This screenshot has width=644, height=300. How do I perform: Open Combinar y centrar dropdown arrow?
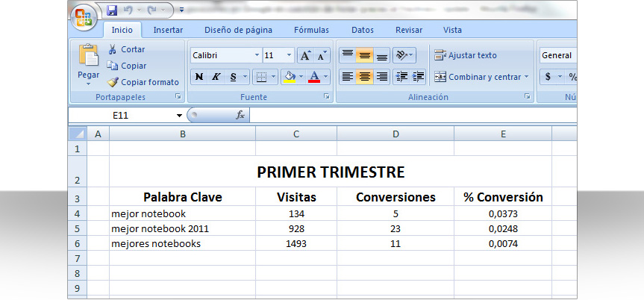click(526, 76)
